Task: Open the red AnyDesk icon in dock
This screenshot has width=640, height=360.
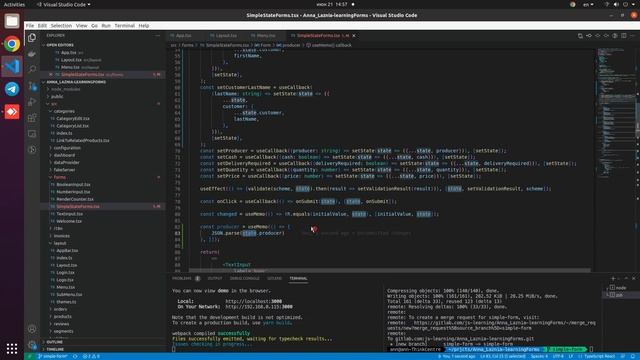Action: (x=12, y=111)
